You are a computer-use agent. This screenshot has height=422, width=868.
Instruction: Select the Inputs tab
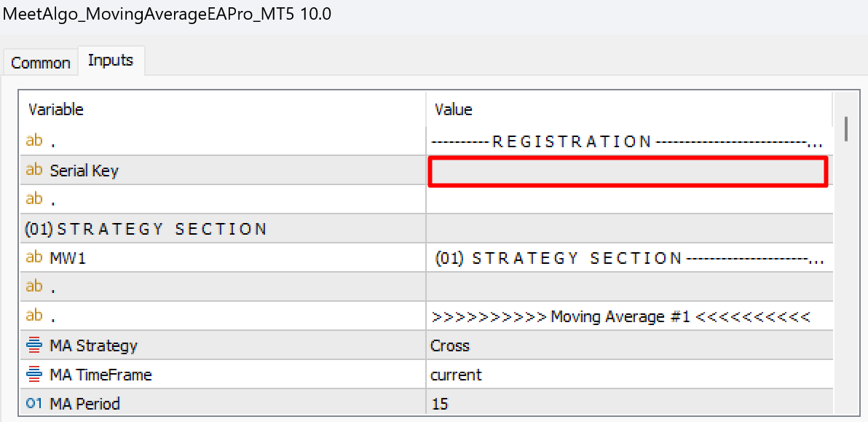click(x=111, y=60)
